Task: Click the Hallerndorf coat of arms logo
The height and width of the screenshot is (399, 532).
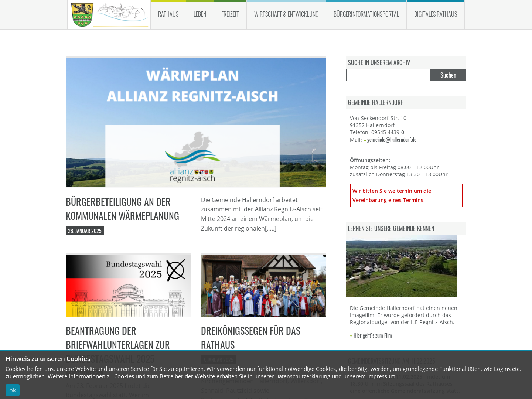Action: (x=82, y=15)
